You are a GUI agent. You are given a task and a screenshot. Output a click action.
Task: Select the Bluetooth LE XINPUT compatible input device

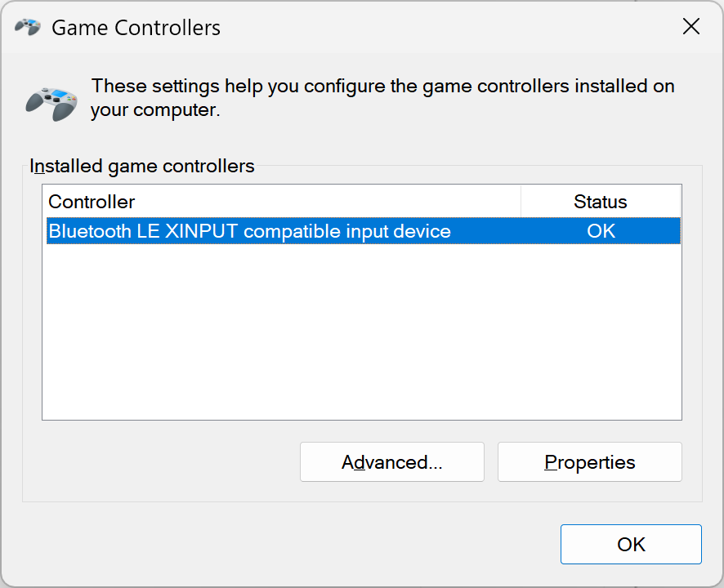(364, 231)
